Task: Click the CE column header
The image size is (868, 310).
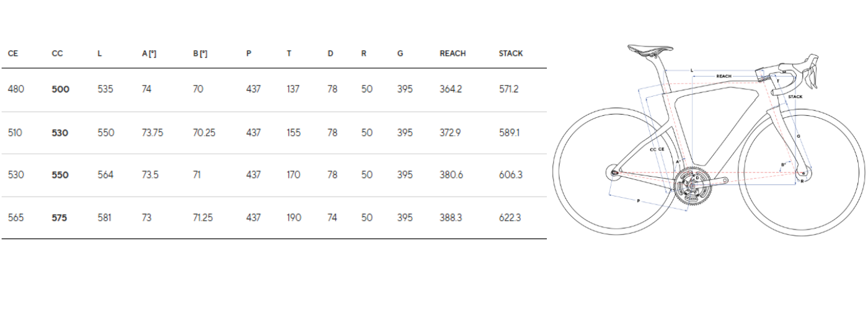Action: click(13, 54)
